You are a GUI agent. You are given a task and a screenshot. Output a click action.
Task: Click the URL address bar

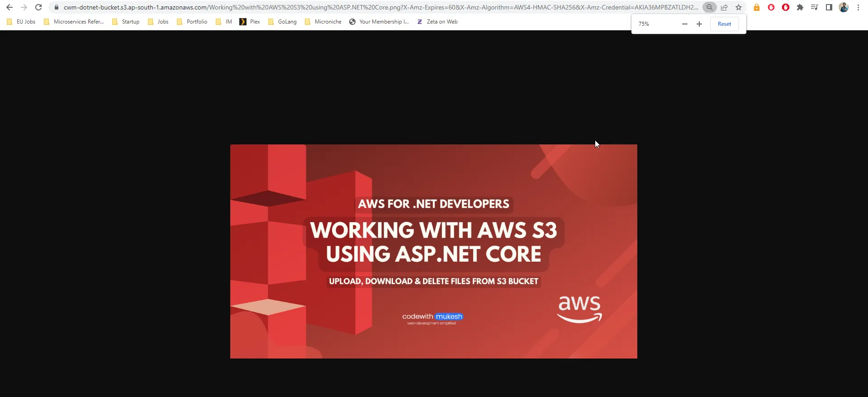click(380, 7)
